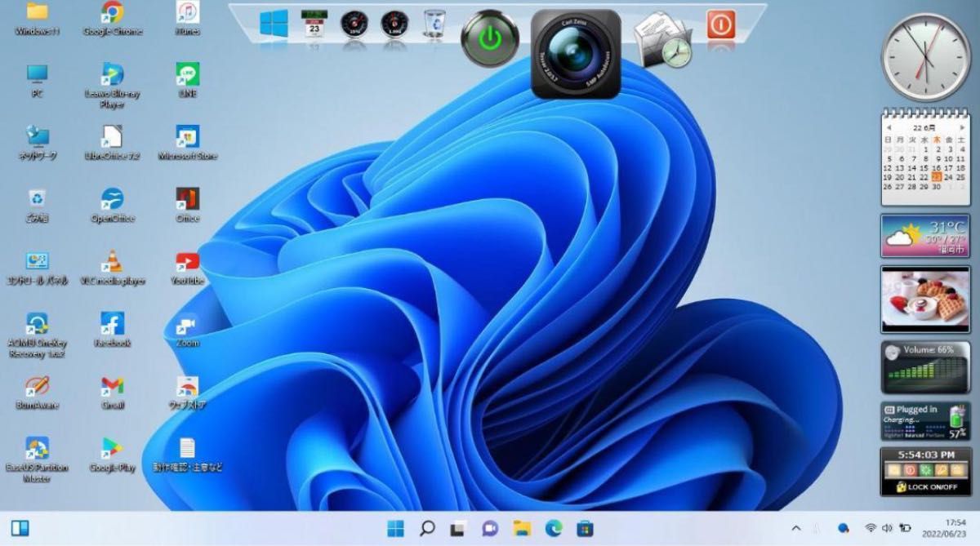Click the analog clock gadget
The height and width of the screenshot is (546, 980).
pyautogui.click(x=925, y=57)
